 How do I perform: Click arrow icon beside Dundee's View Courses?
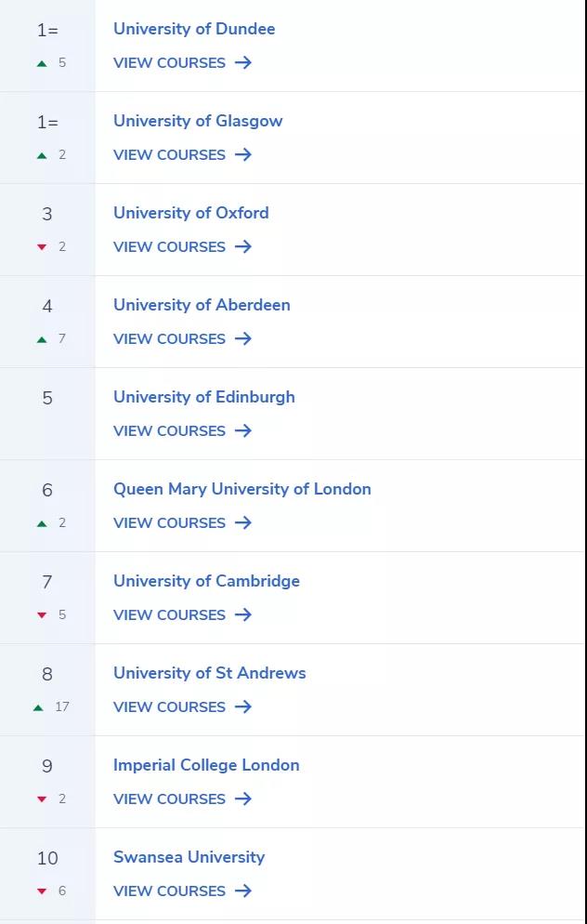point(243,62)
